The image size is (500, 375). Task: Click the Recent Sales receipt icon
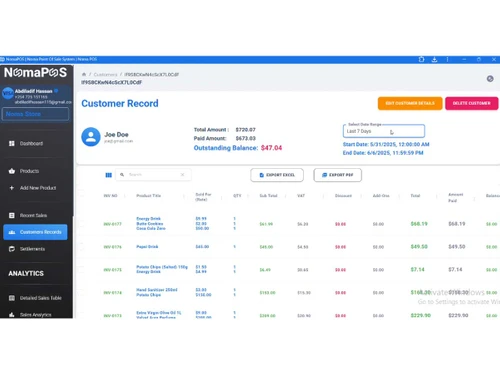tap(12, 215)
